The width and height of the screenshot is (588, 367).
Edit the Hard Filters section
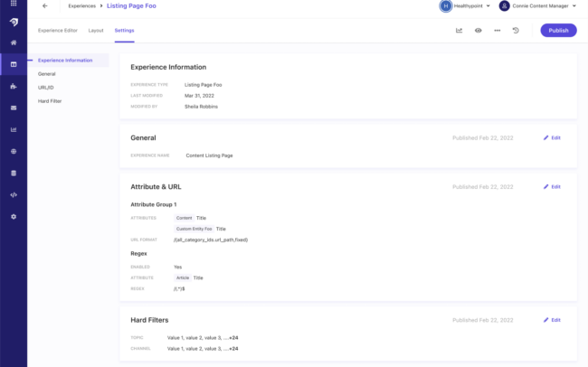coord(552,320)
